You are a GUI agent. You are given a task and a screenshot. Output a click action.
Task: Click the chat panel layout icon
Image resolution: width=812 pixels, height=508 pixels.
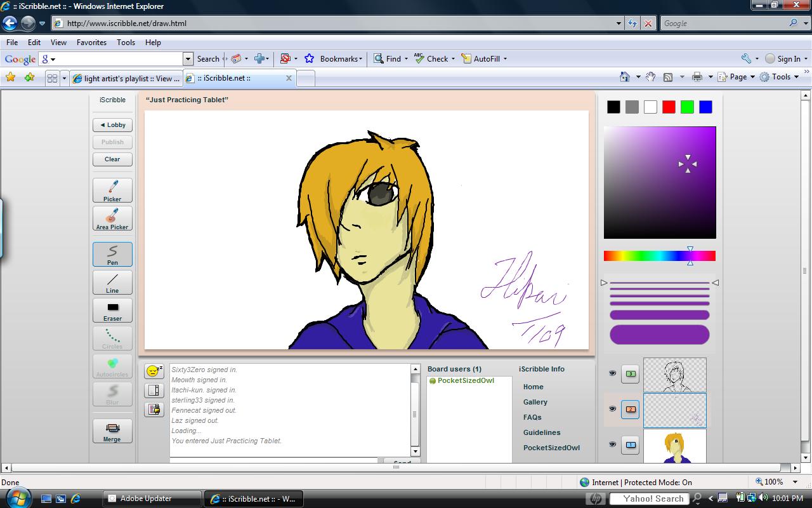(x=154, y=390)
